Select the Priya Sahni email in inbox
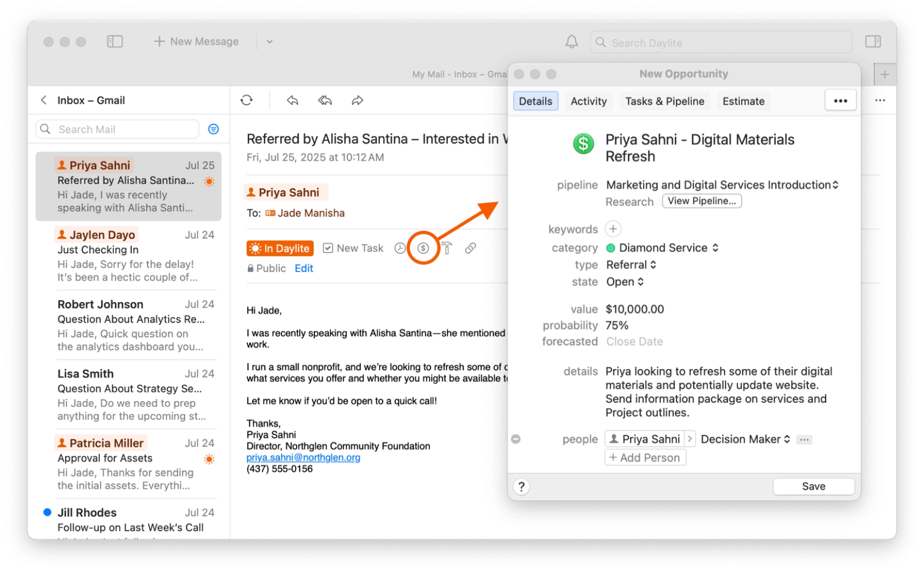Image resolution: width=924 pixels, height=573 pixels. [129, 186]
